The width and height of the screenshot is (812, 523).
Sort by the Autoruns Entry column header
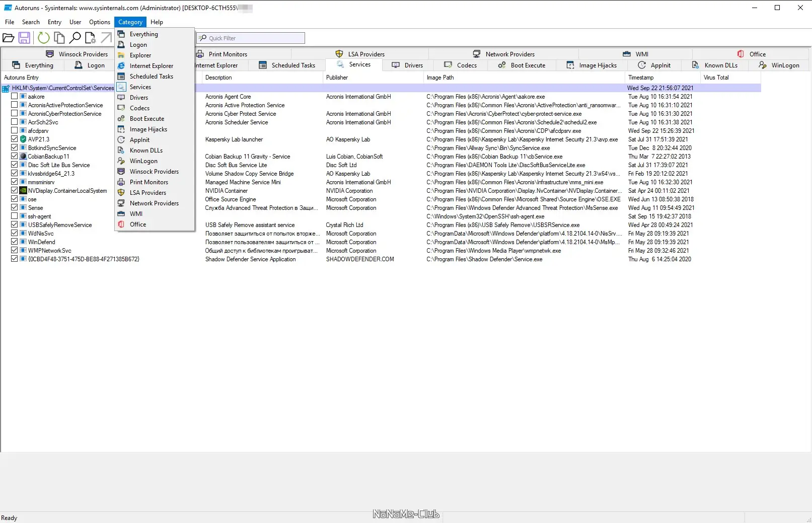coord(101,78)
